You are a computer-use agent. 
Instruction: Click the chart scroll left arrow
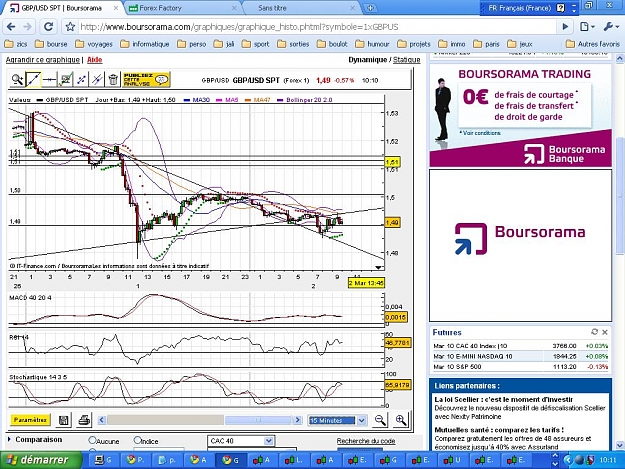click(102, 420)
